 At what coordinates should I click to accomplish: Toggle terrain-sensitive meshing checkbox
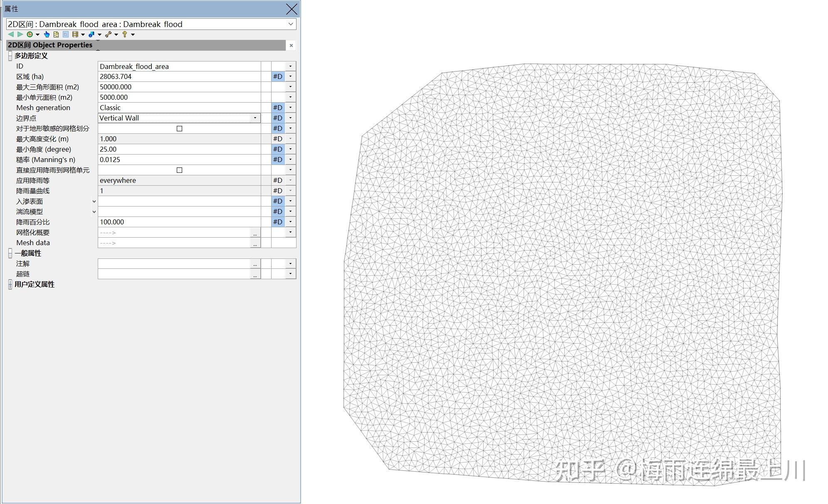click(x=179, y=128)
